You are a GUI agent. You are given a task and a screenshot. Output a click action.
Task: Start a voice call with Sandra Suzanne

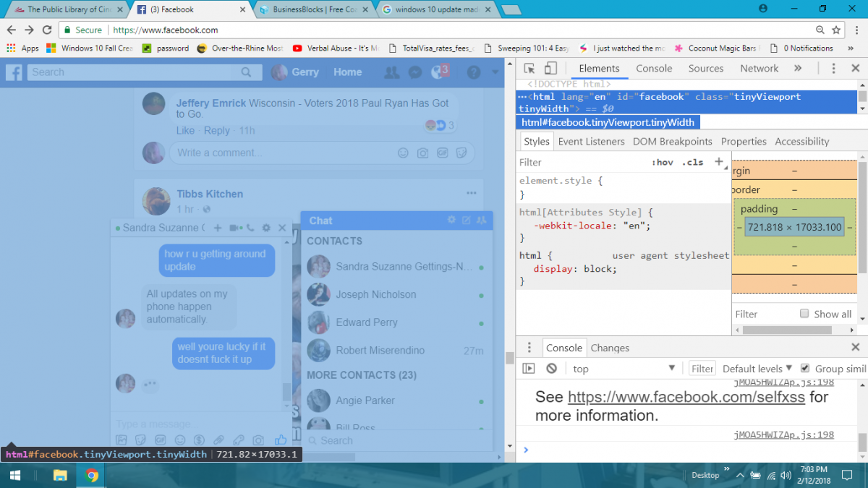250,228
